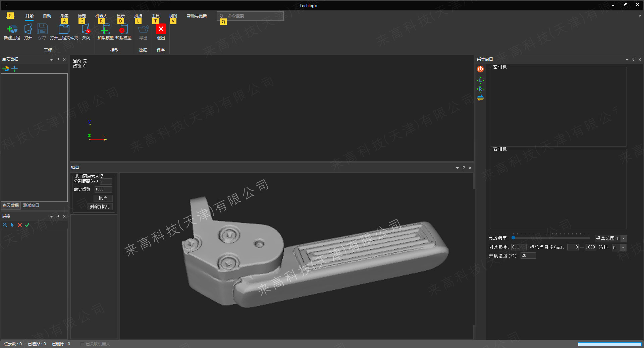
Task: Click the 删除并执行 button
Action: pyautogui.click(x=100, y=207)
